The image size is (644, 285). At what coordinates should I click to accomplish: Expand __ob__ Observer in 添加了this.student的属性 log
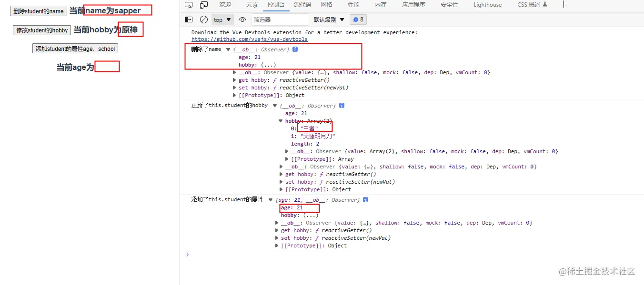(277, 223)
